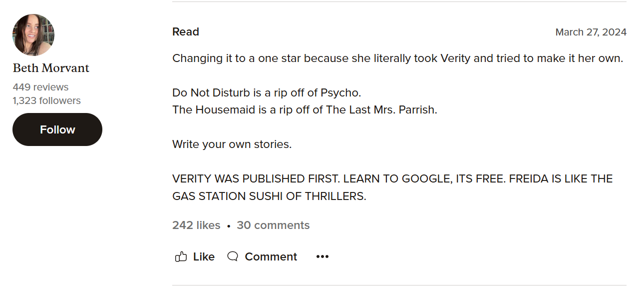
Task: Click the all-caps 'VERITY WAS PUBLISHED FIRST' line
Action: (392, 178)
